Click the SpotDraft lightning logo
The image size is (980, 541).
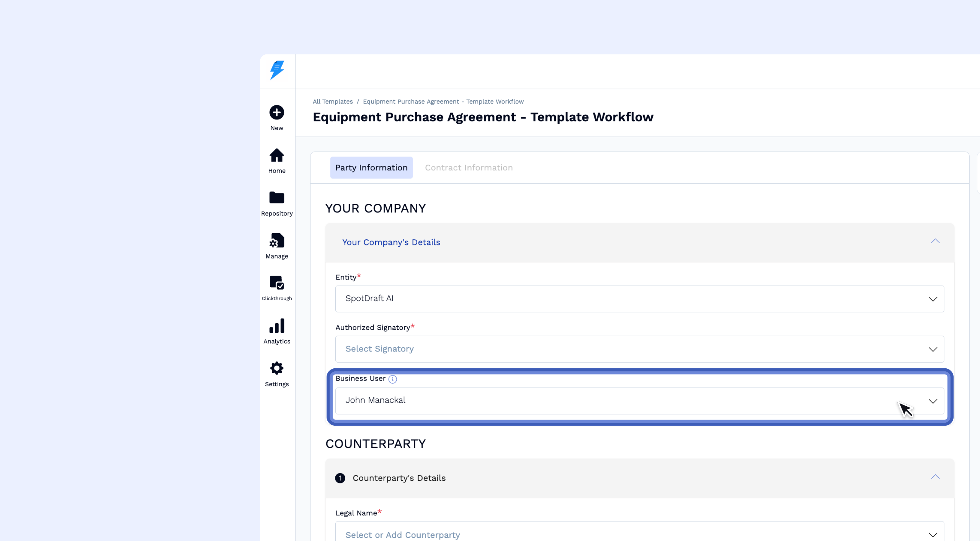click(277, 70)
